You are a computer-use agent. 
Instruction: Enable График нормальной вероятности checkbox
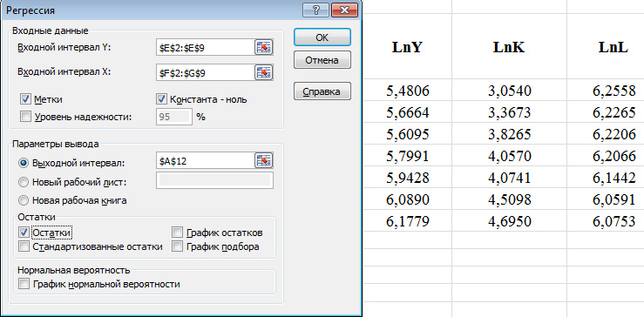click(24, 284)
